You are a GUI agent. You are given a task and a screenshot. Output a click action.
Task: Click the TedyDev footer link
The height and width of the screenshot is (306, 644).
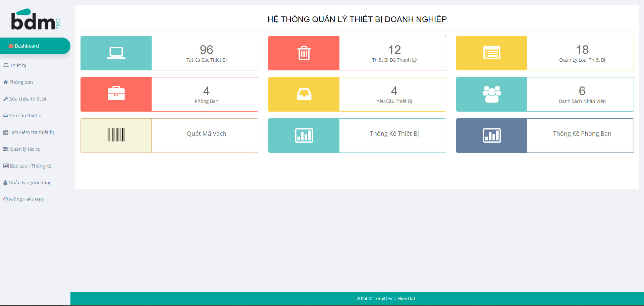[x=383, y=299]
